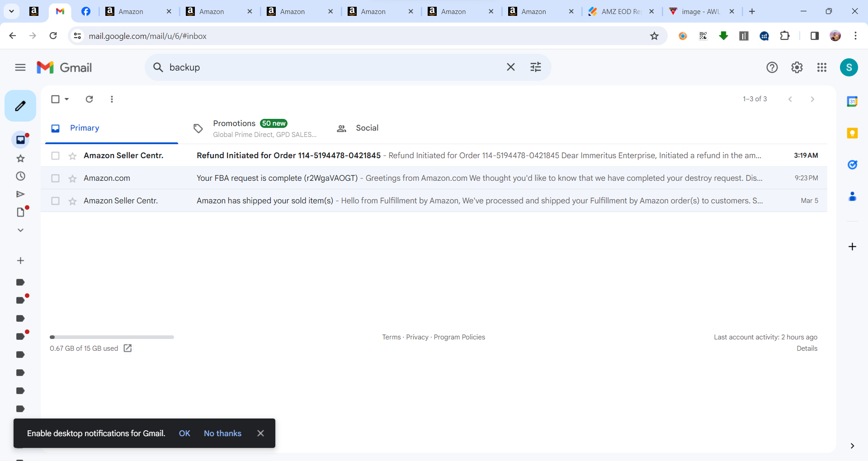
Task: Click the refresh mail icon
Action: 90,99
